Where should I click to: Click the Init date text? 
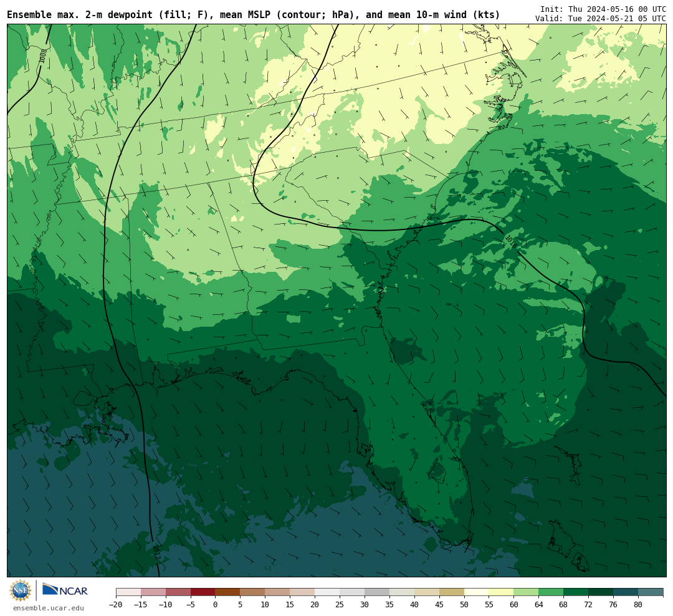coord(603,9)
